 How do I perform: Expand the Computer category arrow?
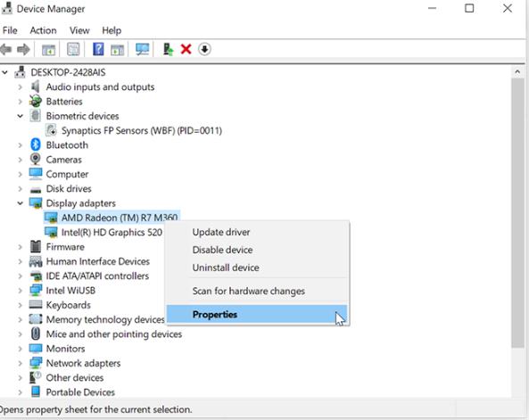tap(20, 174)
